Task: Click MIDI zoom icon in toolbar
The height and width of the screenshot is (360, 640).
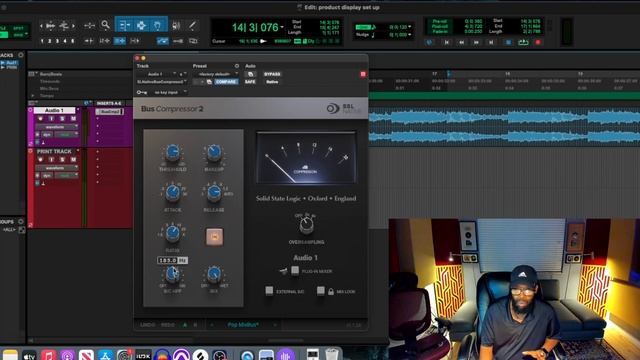Action: click(64, 26)
